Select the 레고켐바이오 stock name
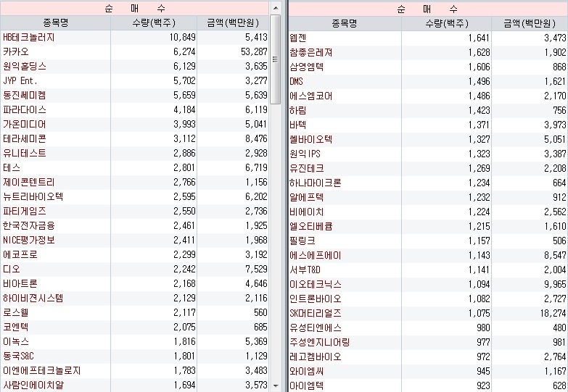Screen dimensions: 568x392 (x=315, y=356)
